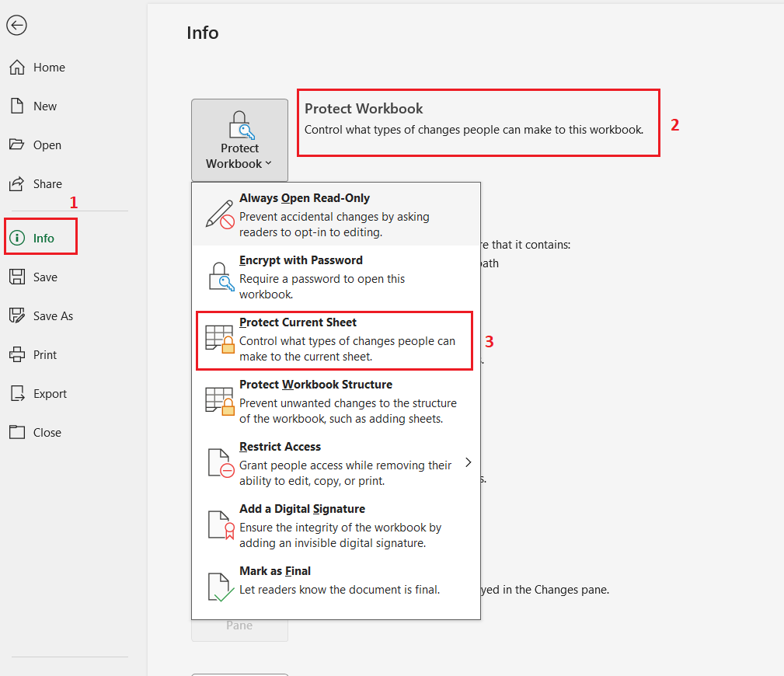
Task: Click the back arrow circle icon
Action: [16, 26]
